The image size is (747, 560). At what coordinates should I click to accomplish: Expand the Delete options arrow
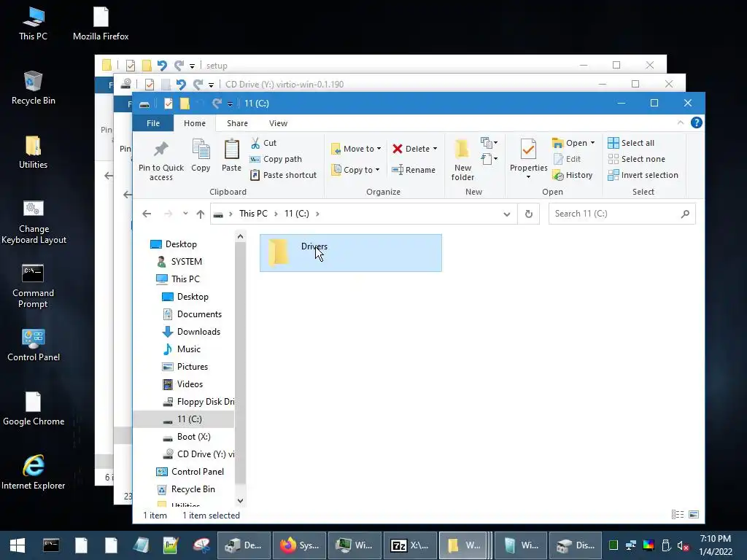tap(435, 149)
